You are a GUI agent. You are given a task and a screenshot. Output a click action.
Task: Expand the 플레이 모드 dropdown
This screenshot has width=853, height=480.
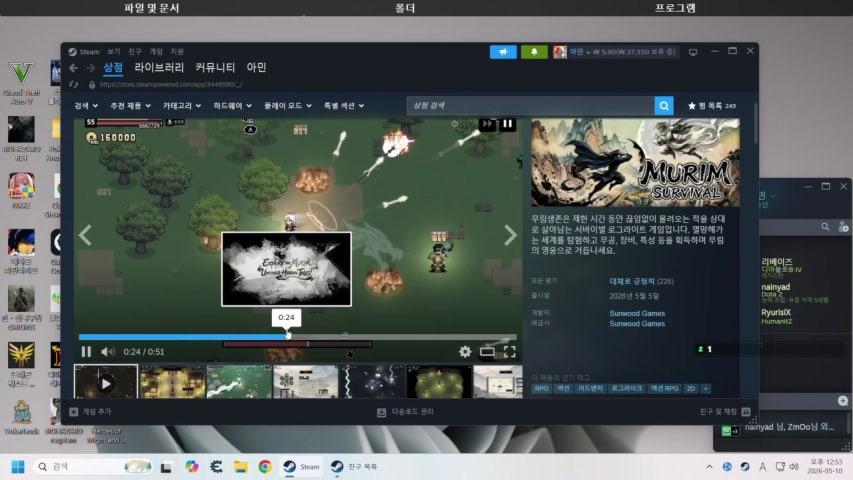coord(288,106)
